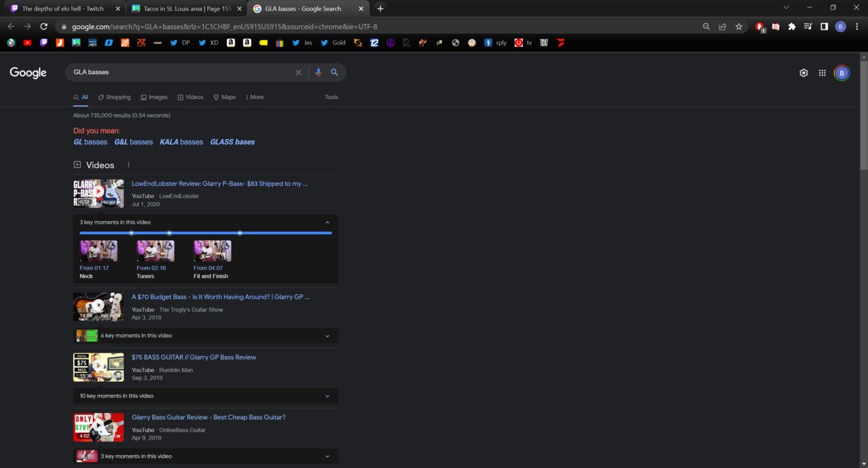Click the Google logo
Screen dimensions: 868x468
pos(28,73)
